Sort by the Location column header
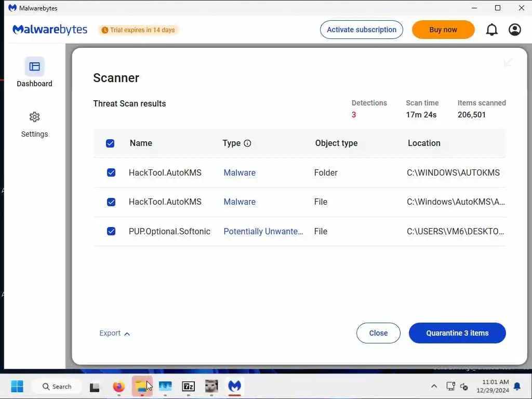 tap(424, 143)
